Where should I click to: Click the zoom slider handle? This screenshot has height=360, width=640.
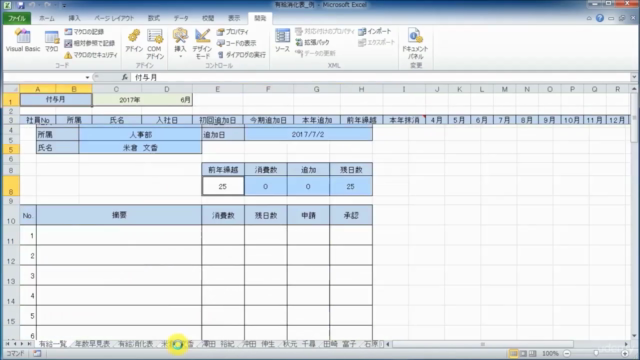596,353
